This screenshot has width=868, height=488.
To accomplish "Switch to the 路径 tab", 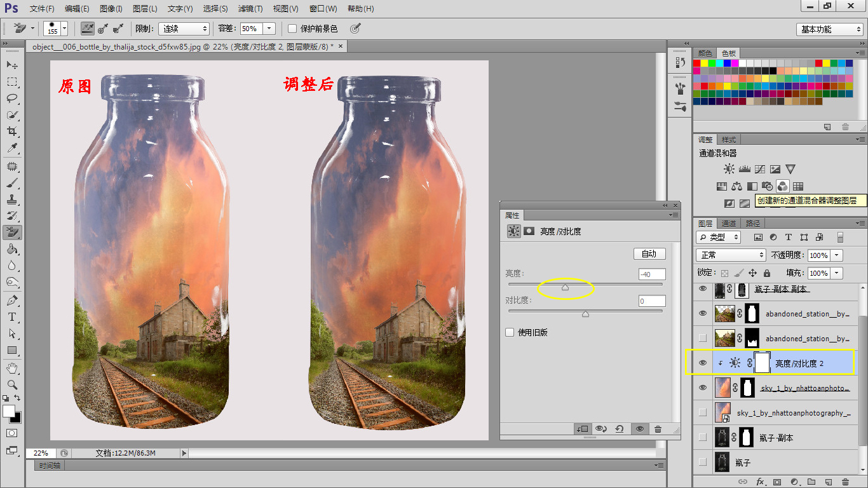I will coord(752,224).
